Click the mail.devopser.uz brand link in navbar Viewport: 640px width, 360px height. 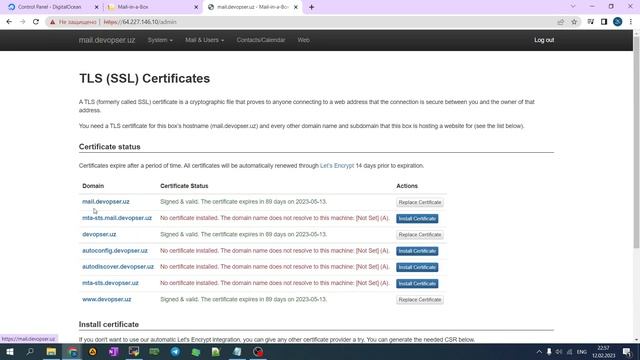[107, 40]
